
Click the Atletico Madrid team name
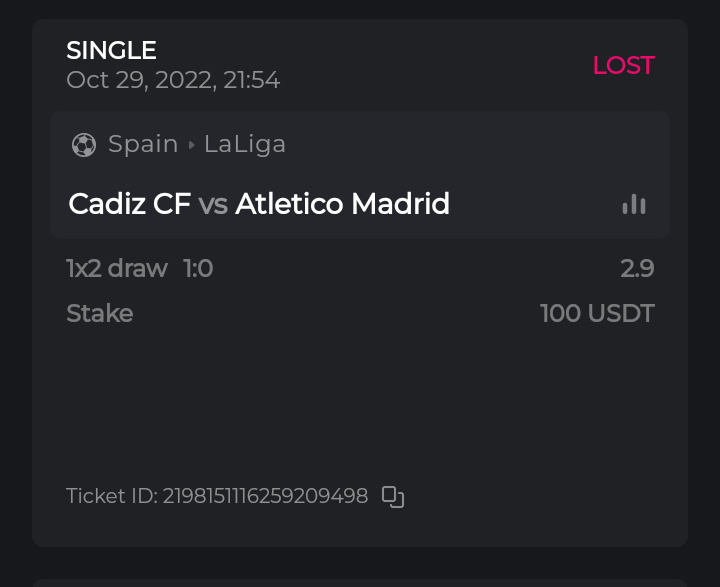342,204
